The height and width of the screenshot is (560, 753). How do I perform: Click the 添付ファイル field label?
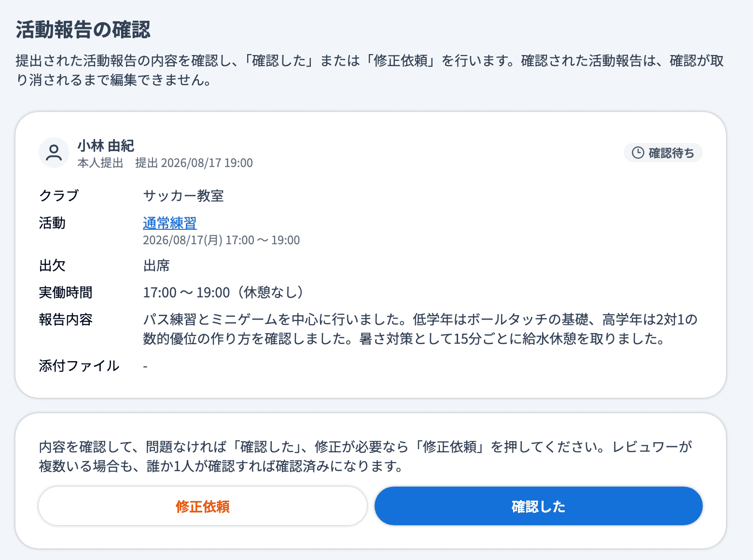(x=79, y=366)
